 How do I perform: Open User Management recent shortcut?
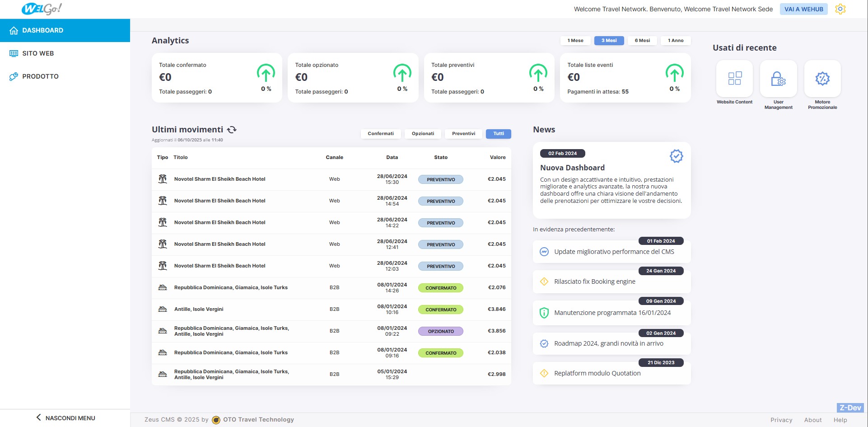pyautogui.click(x=778, y=79)
